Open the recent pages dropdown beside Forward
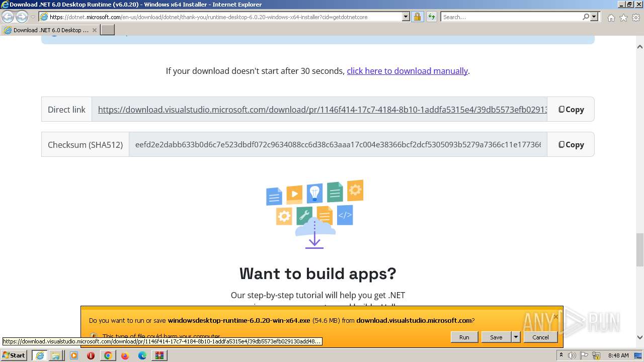Viewport: 644px width, 362px height. pos(33,17)
